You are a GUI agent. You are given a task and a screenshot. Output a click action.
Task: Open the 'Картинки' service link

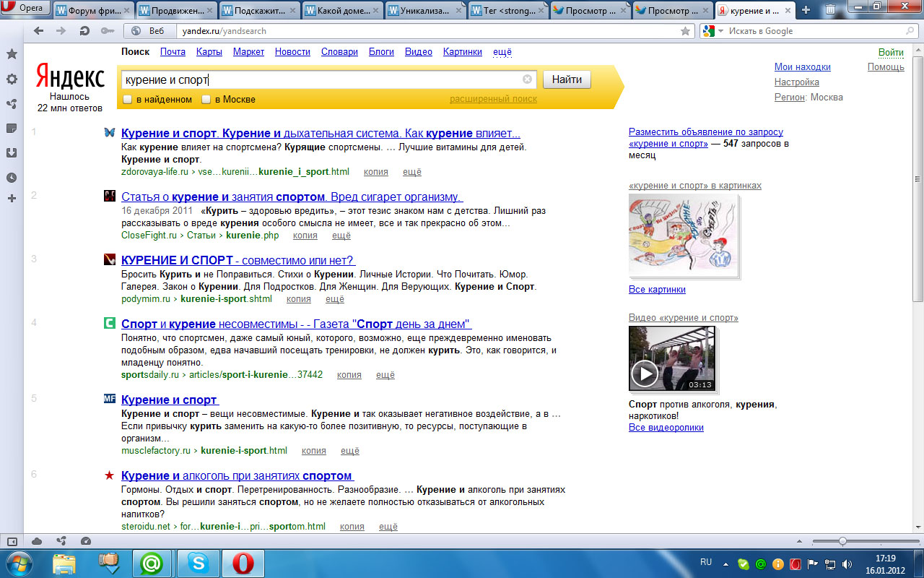(x=463, y=52)
